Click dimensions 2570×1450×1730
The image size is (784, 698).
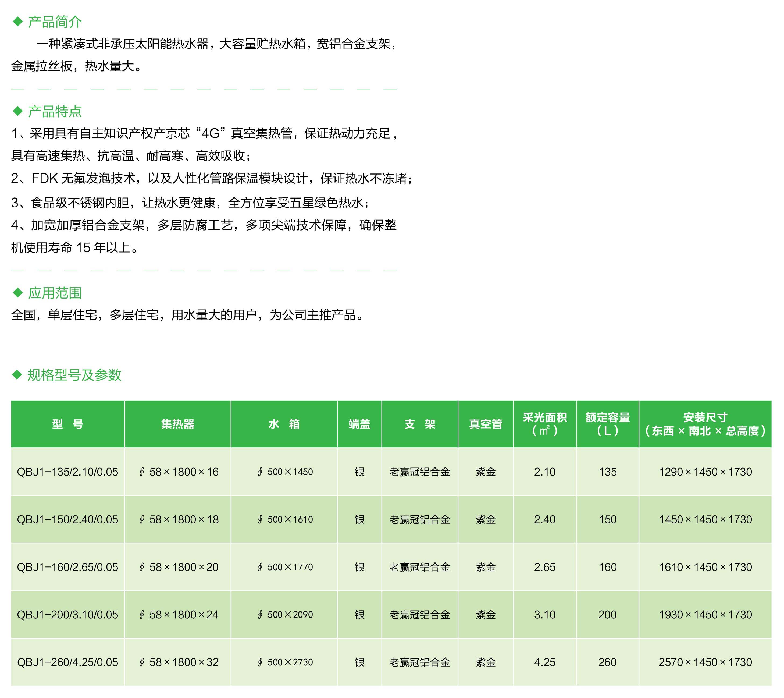click(705, 662)
